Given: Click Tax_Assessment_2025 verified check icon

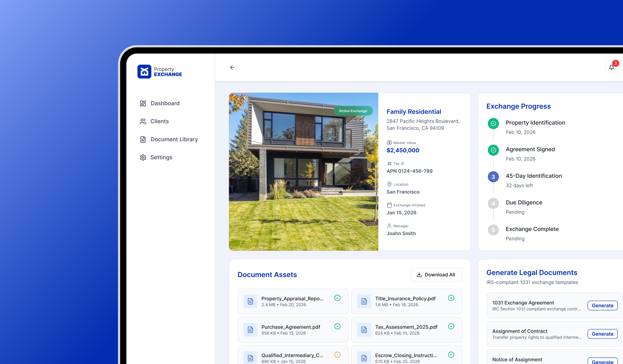Looking at the screenshot, I should 451,326.
